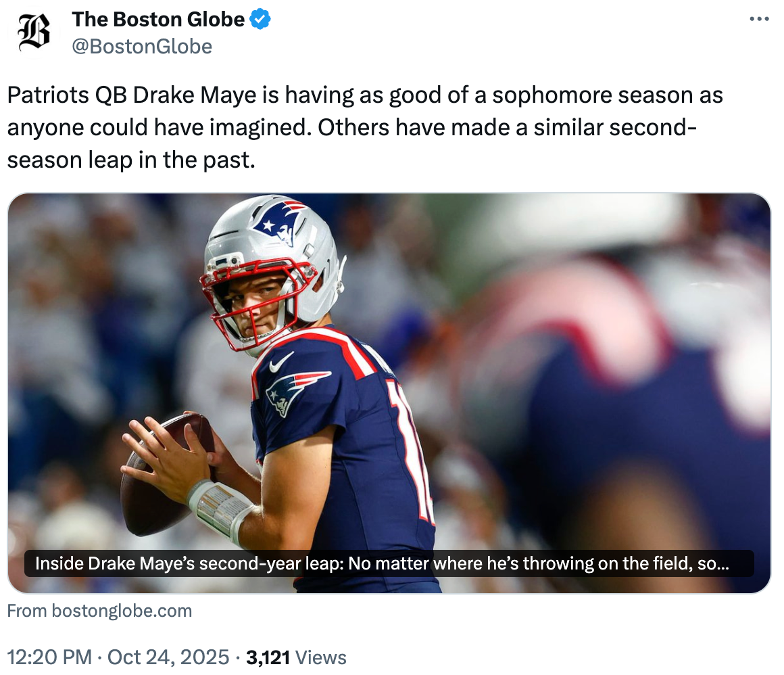
Task: Click the blue verified badge
Action: pyautogui.click(x=261, y=20)
